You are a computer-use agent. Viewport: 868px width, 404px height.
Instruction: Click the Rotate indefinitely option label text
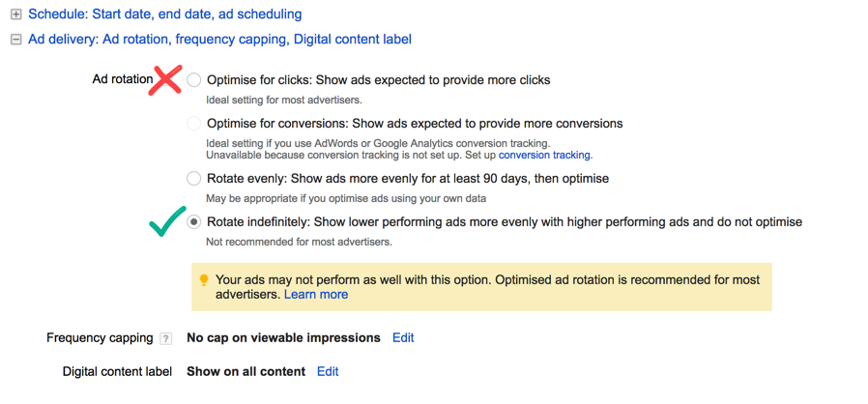[x=504, y=222]
